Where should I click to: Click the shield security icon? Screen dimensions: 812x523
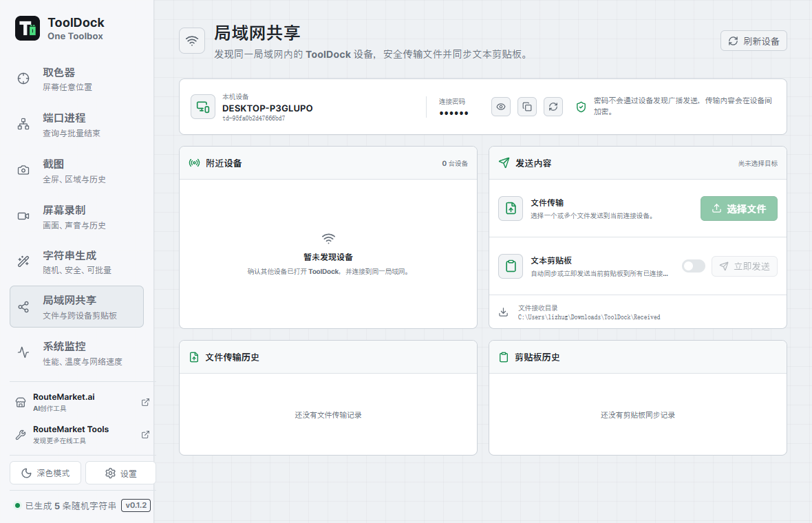point(581,107)
